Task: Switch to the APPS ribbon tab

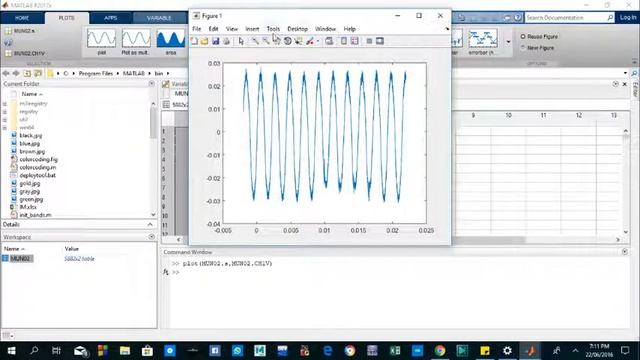Action: click(111, 18)
